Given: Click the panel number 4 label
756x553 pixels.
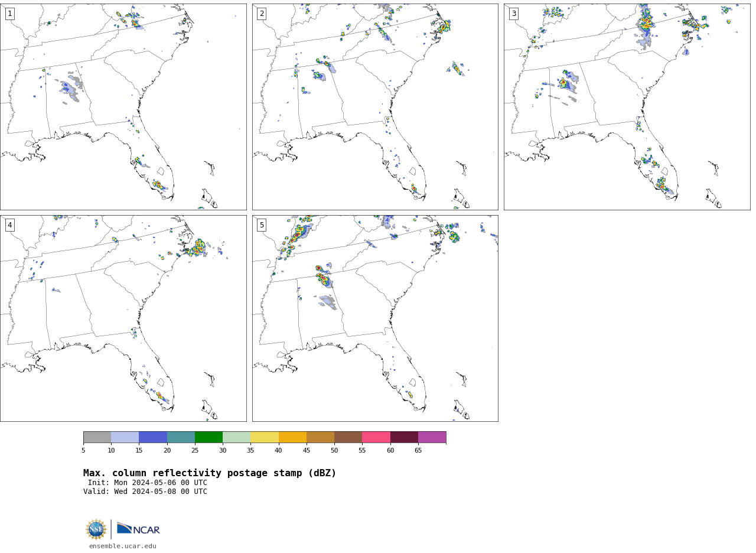Looking at the screenshot, I should click(9, 225).
